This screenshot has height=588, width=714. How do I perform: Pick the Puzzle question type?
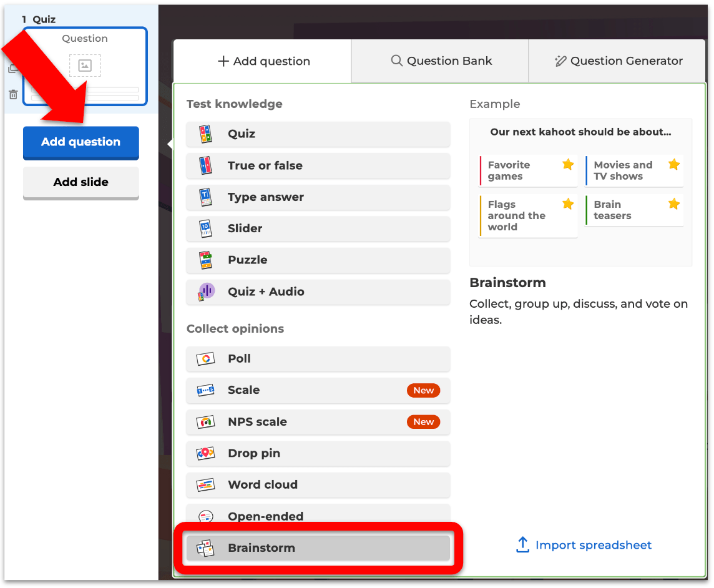(x=318, y=260)
